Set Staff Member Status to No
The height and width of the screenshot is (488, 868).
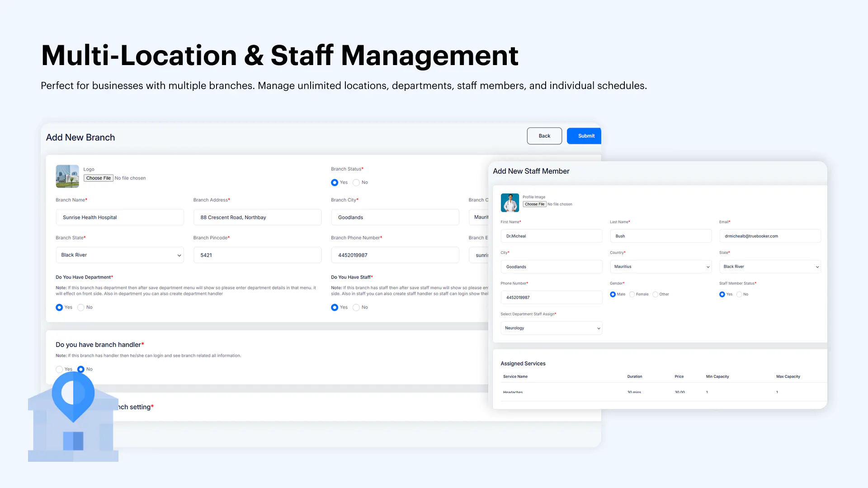(x=739, y=294)
